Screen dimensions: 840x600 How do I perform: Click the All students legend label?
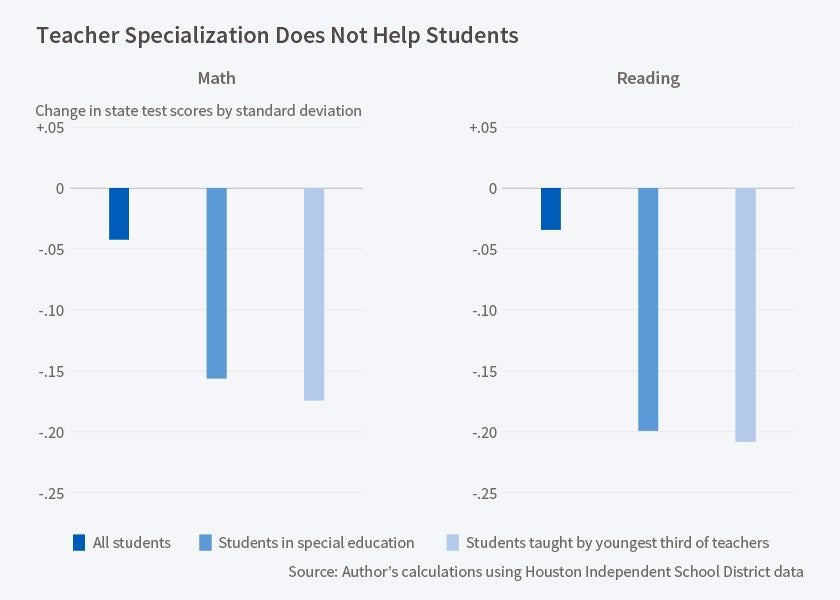point(131,543)
